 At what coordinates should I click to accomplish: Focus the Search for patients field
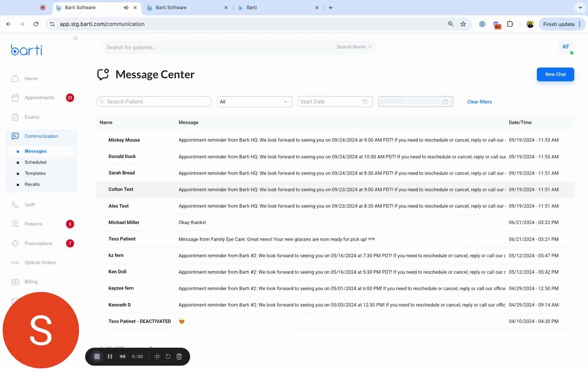click(216, 47)
